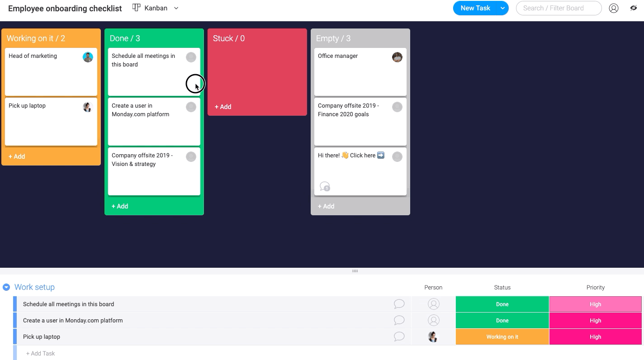Change Done status of Schedule all meetings row

pyautogui.click(x=502, y=304)
